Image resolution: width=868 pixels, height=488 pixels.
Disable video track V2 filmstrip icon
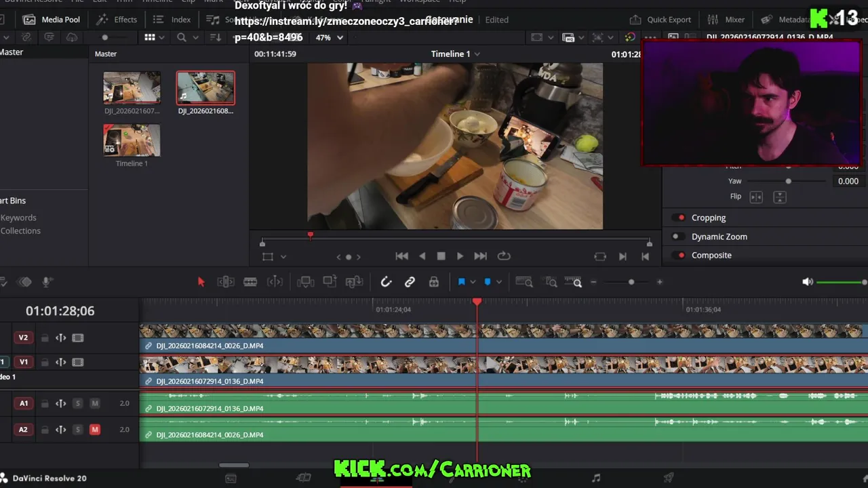(x=78, y=338)
